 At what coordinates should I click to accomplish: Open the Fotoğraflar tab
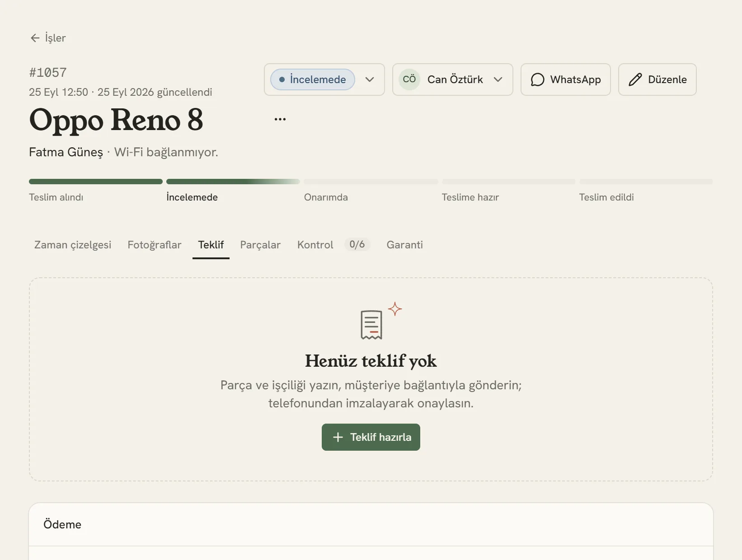click(155, 245)
